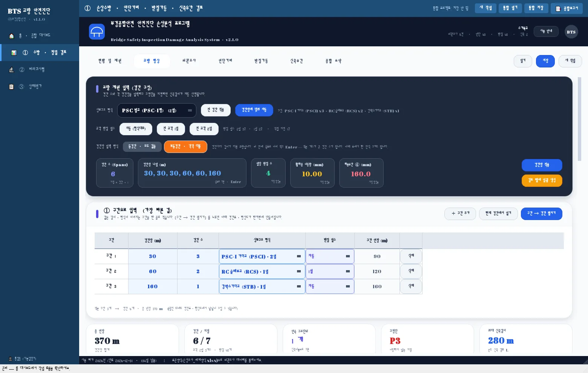Click the 280 m max expansion length value
This screenshot has height=373, width=588.
501,340
